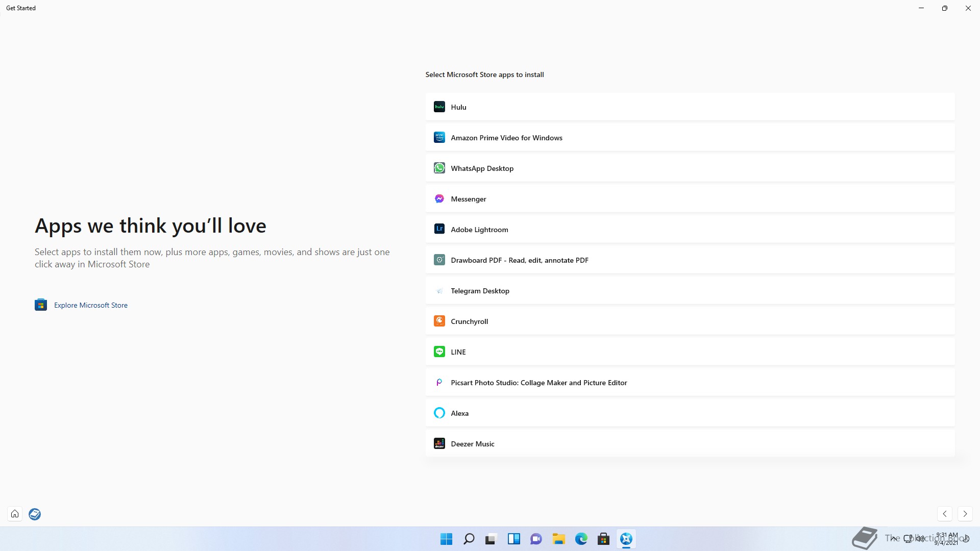Go to the previous page arrow
This screenshot has height=551, width=980.
[945, 514]
